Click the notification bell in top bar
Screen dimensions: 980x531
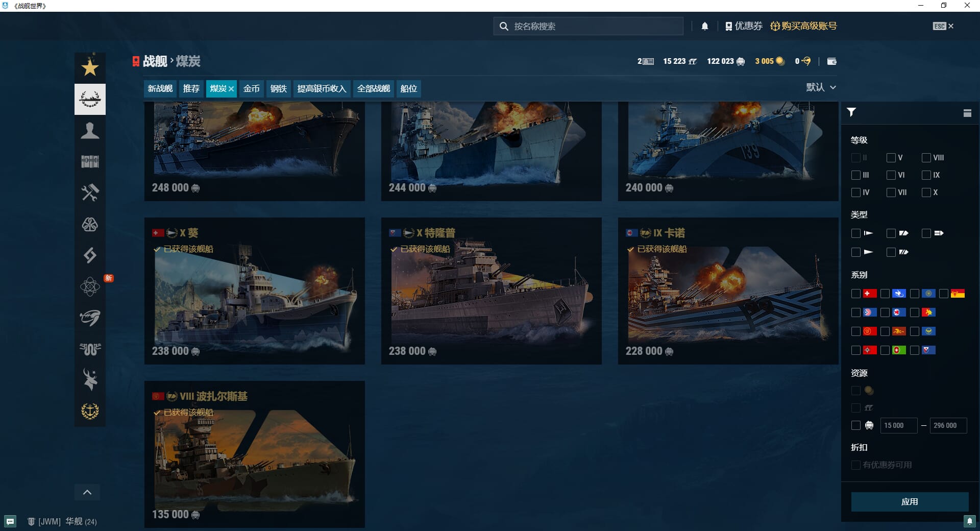tap(705, 26)
